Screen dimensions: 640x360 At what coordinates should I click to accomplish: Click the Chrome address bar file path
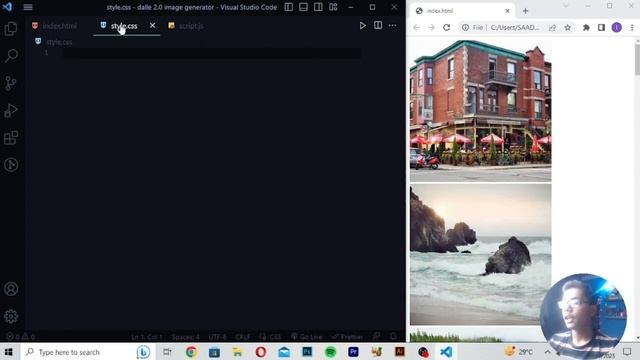point(515,28)
